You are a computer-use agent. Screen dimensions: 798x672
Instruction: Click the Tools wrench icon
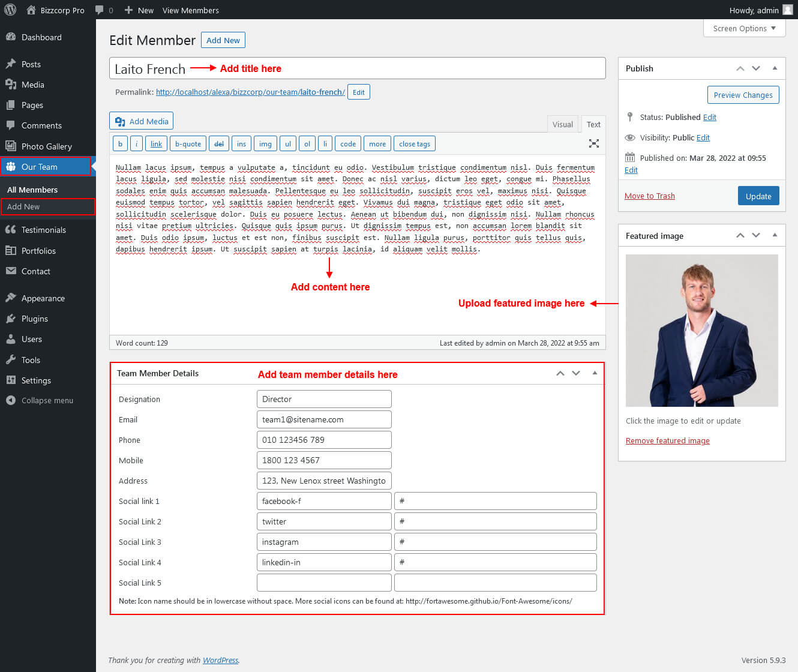tap(10, 360)
